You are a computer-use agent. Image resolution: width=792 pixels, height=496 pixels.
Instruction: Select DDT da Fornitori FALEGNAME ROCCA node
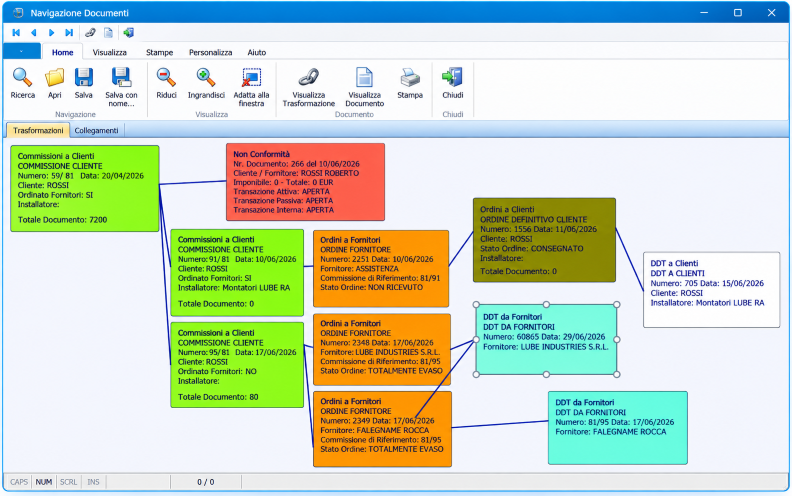click(x=618, y=428)
